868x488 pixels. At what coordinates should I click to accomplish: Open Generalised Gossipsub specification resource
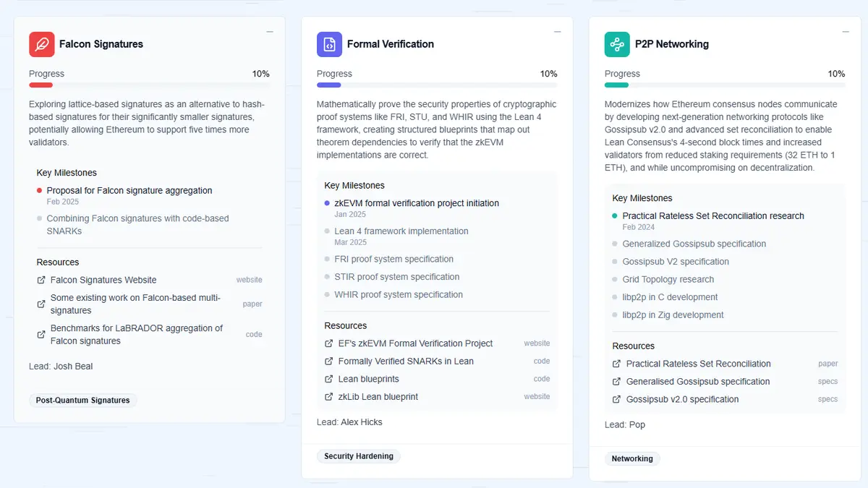(698, 382)
